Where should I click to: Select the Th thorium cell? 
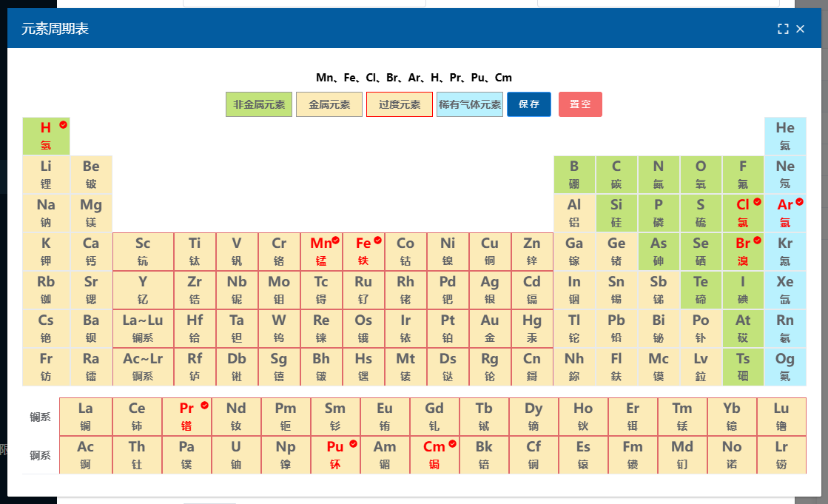(137, 455)
